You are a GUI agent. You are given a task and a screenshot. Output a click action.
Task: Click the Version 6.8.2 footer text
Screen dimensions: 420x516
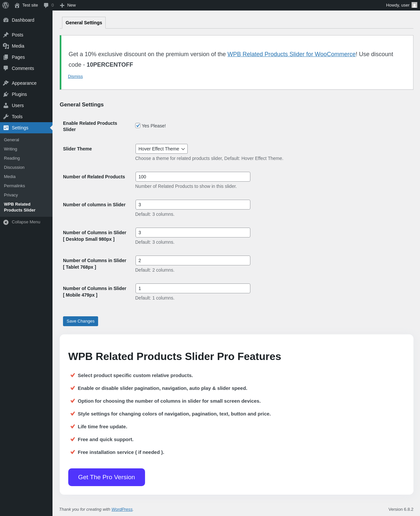click(401, 509)
